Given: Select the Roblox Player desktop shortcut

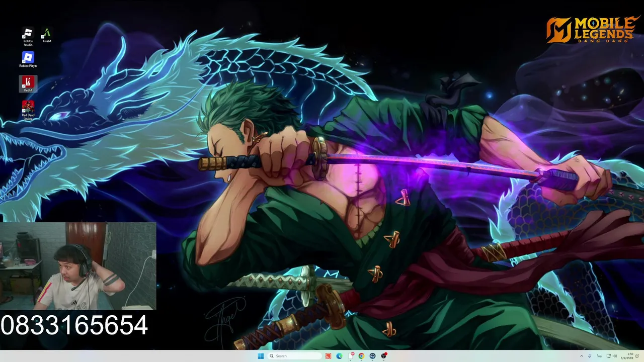Looking at the screenshot, I should [28, 59].
